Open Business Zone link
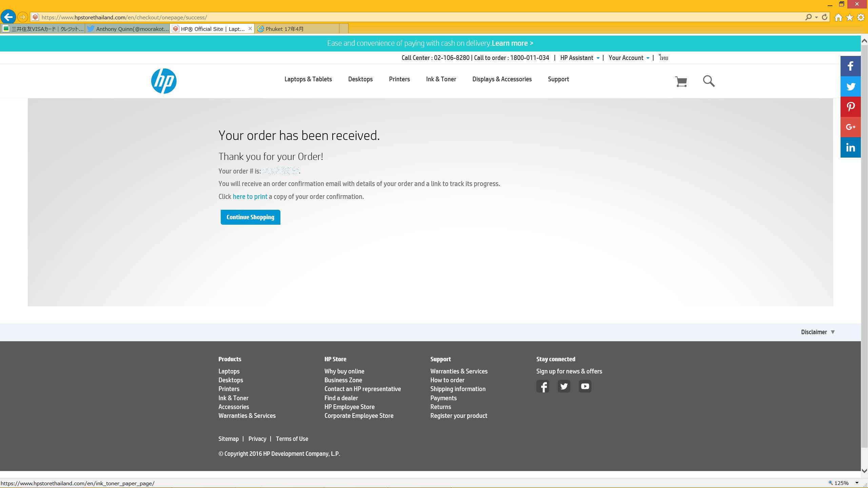Viewport: 868px width, 488px height. coord(343,380)
